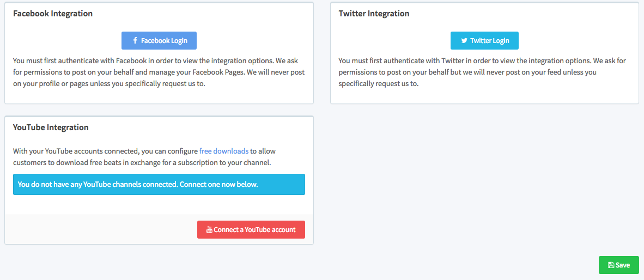This screenshot has width=644, height=280.
Task: Click 'subscription to your channel' in YouTube text
Action: tap(228, 162)
